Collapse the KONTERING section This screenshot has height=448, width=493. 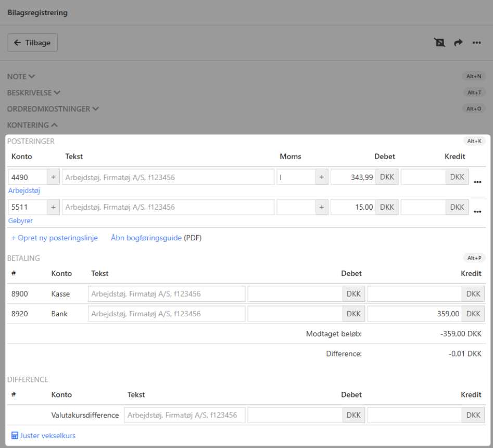tap(32, 125)
